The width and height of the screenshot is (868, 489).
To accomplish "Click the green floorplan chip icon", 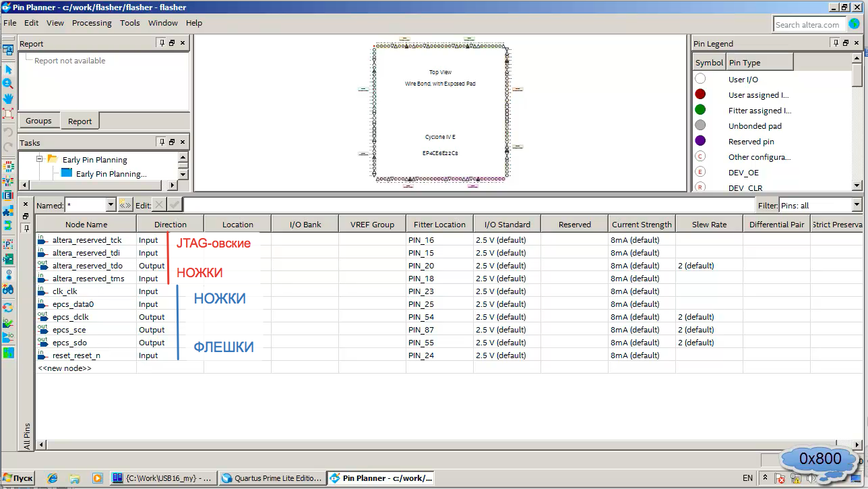I will point(8,353).
